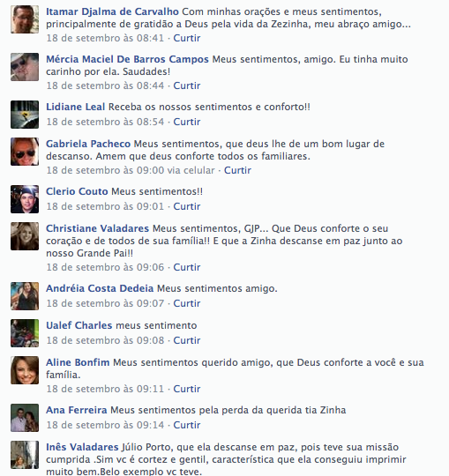Click Lidiane Leal's name link
The width and height of the screenshot is (449, 476).
[x=75, y=107]
